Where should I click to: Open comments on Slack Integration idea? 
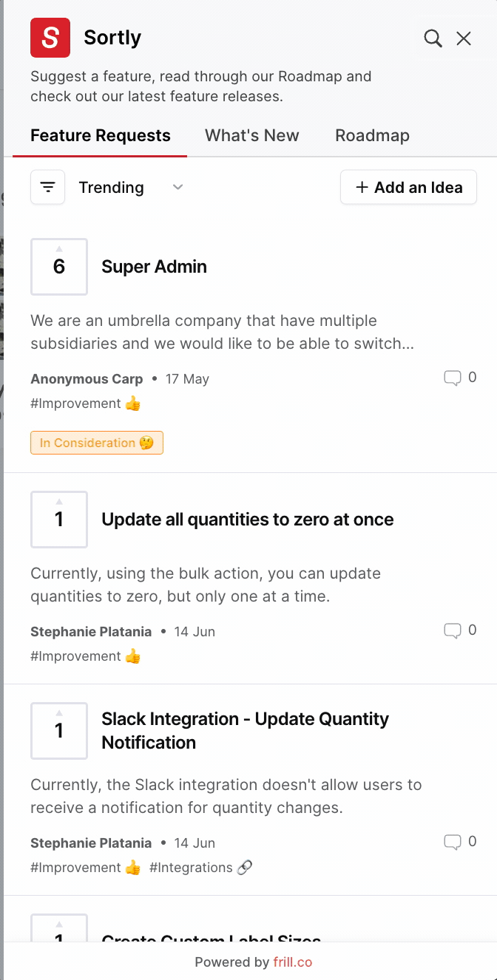452,843
